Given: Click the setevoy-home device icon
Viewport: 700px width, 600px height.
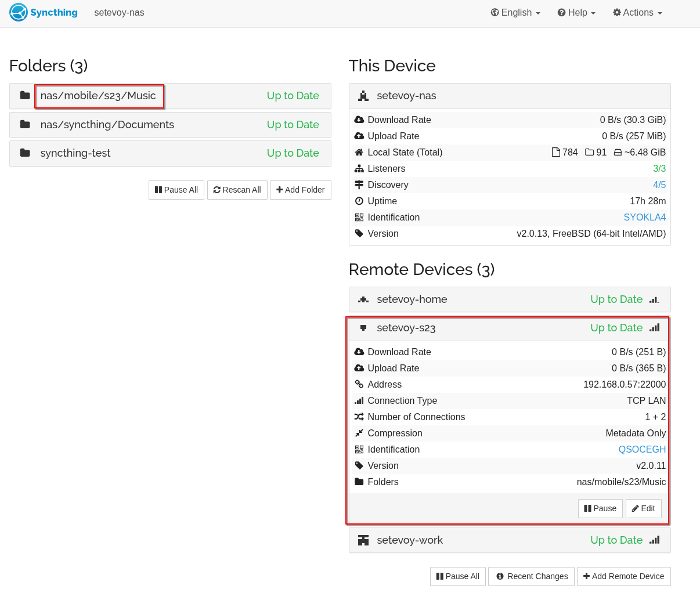Looking at the screenshot, I should (363, 299).
